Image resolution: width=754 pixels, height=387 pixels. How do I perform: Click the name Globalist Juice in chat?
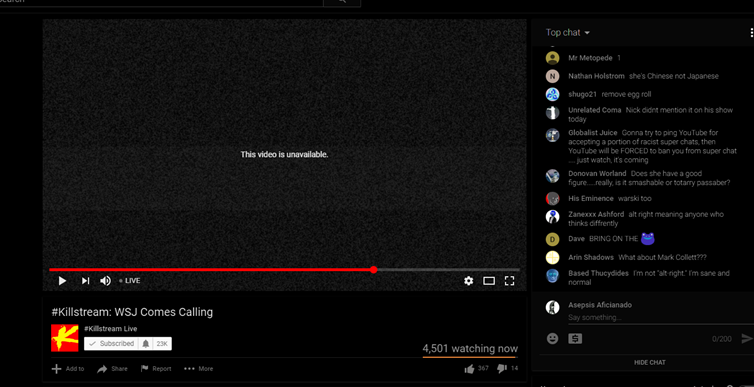click(592, 133)
